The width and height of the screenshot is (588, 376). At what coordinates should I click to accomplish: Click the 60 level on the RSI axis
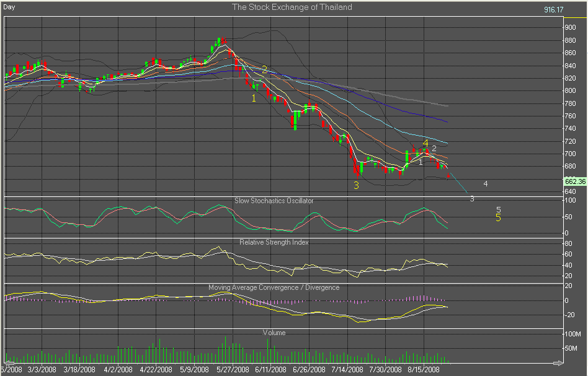569,255
